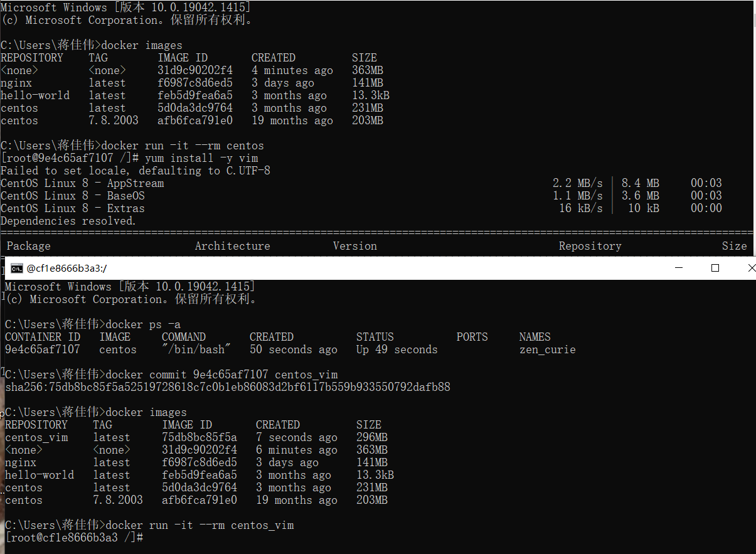The height and width of the screenshot is (554, 756).
Task: Click image ID afb6fca791e0 in the back window
Action: [x=195, y=120]
